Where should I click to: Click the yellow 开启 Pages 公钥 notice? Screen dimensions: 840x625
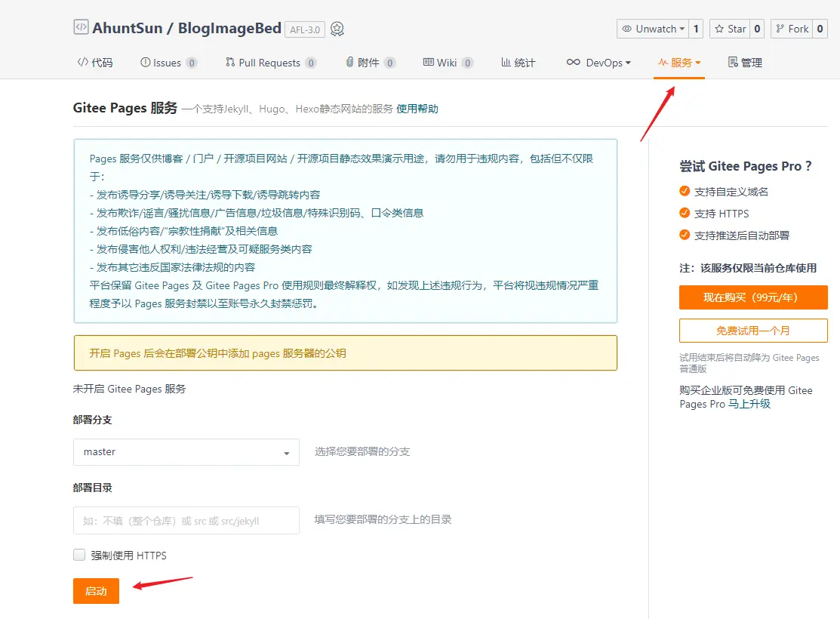point(346,353)
